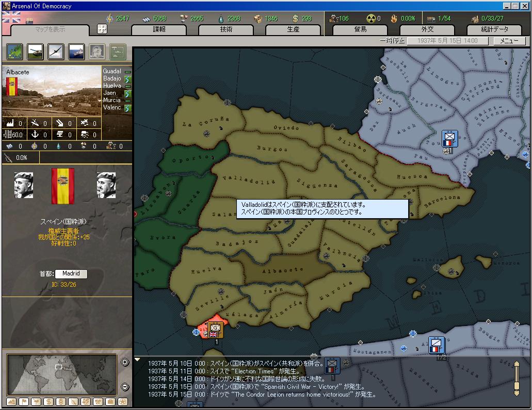Select the land units tank icon
The image size is (532, 410).
(35, 52)
